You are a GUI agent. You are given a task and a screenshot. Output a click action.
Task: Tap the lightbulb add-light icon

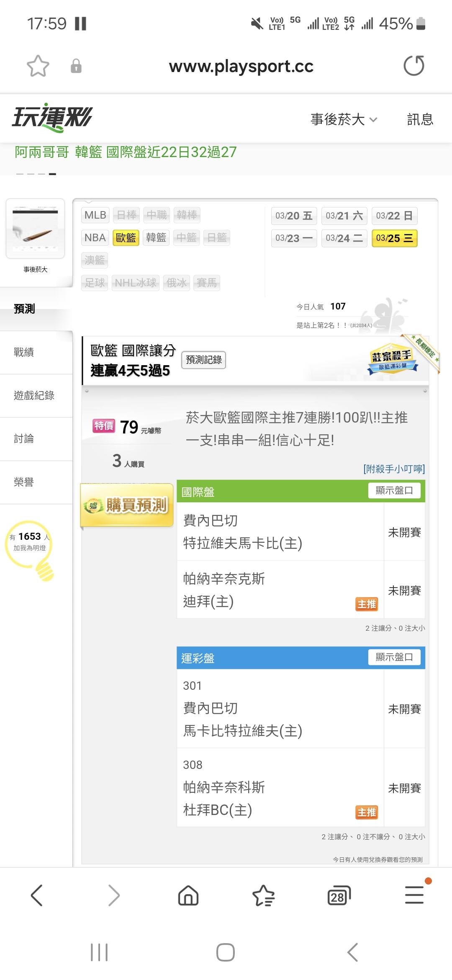(x=30, y=549)
